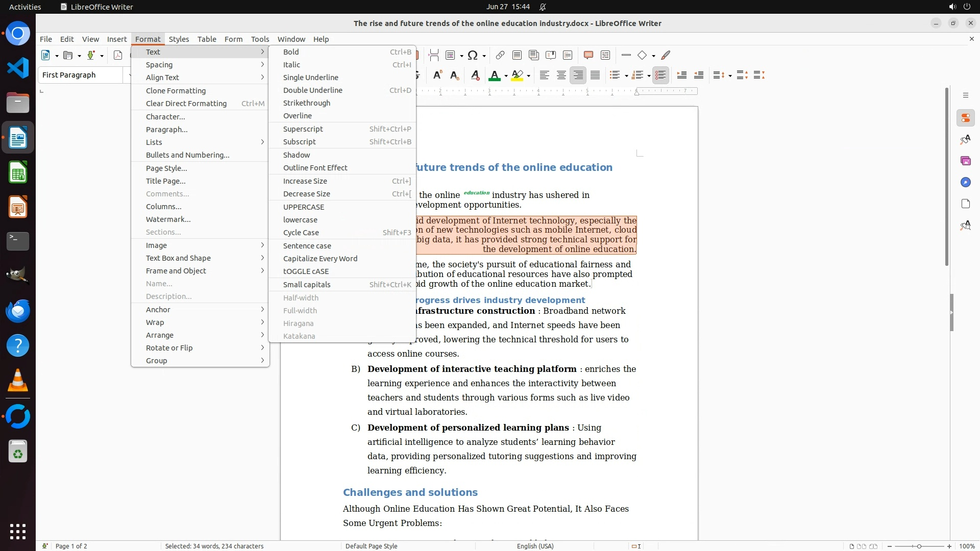Screen dimensions: 980x551
Task: Click the font color green swatch button
Action: click(494, 76)
